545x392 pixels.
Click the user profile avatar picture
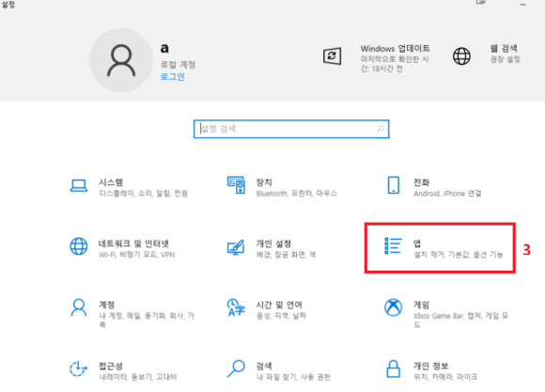click(x=121, y=60)
